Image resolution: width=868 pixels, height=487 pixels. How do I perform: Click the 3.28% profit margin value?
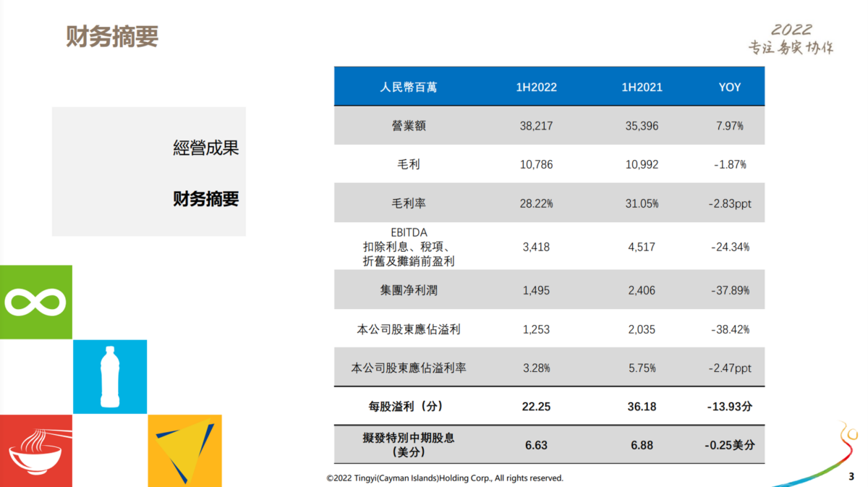pos(536,368)
